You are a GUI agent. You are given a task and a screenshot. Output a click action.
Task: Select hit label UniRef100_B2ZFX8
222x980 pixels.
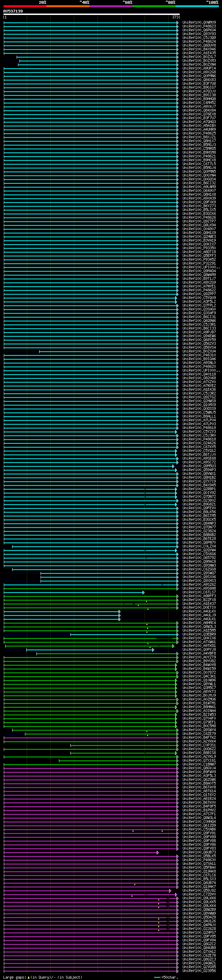pos(199,600)
